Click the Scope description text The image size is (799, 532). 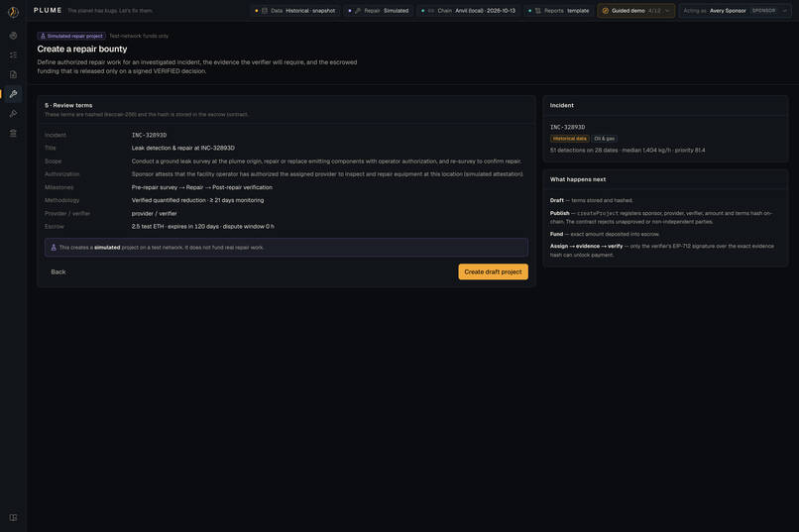326,161
